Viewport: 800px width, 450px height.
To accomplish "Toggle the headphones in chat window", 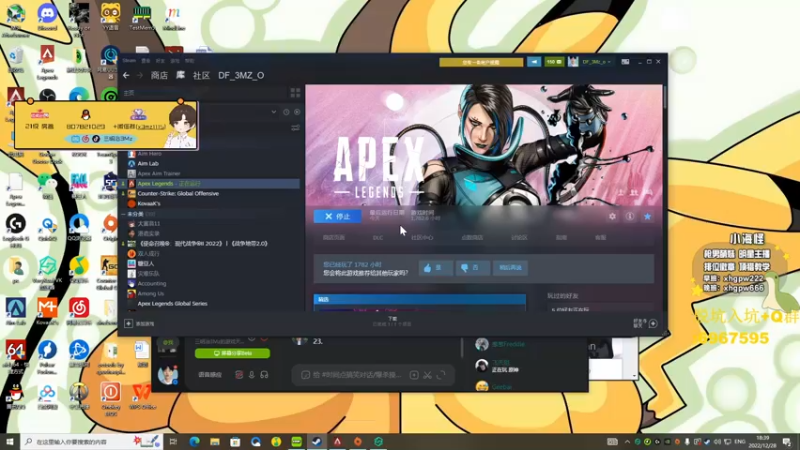I will 264,375.
